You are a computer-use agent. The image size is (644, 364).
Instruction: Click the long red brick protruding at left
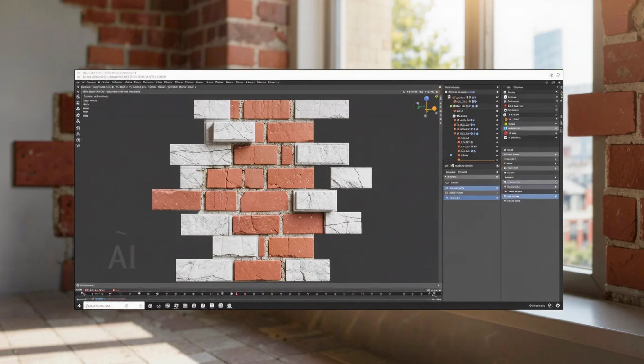pos(177,200)
